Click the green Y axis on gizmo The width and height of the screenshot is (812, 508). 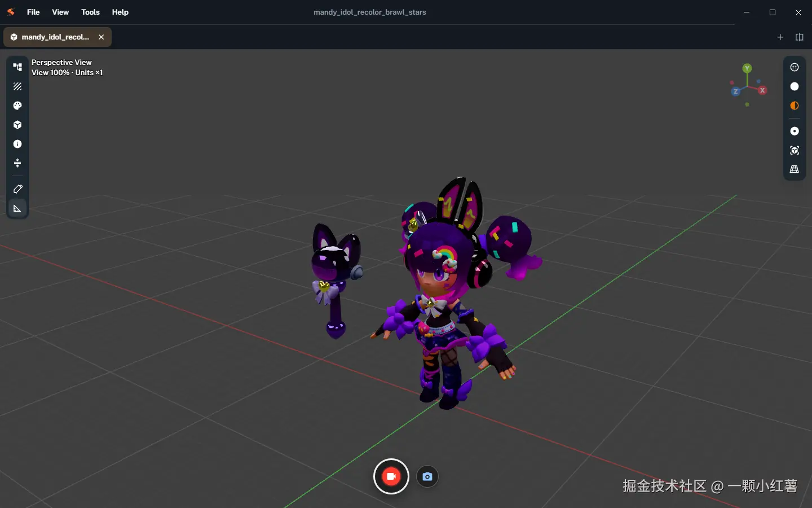[747, 68]
